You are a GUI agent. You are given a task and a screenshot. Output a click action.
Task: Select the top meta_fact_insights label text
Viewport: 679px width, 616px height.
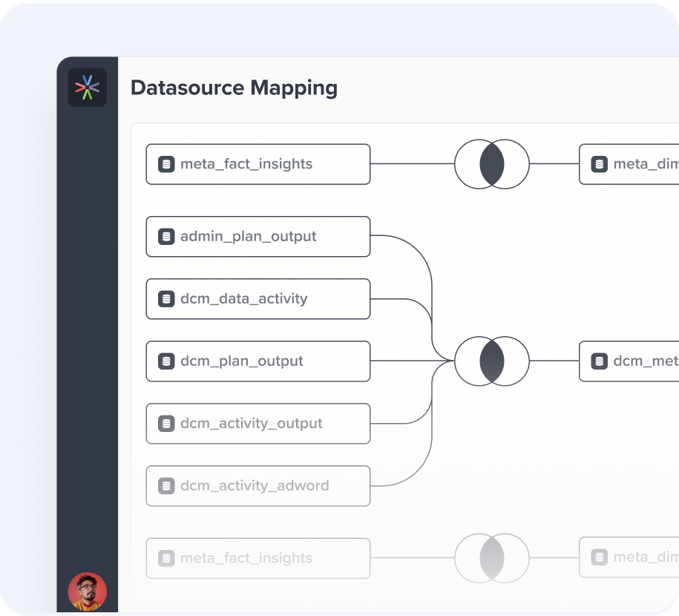(x=246, y=164)
